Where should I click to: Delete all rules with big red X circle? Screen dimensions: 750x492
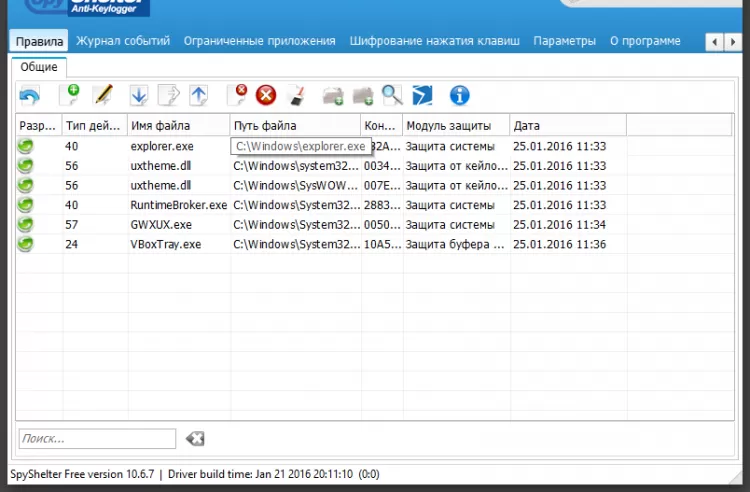click(266, 95)
